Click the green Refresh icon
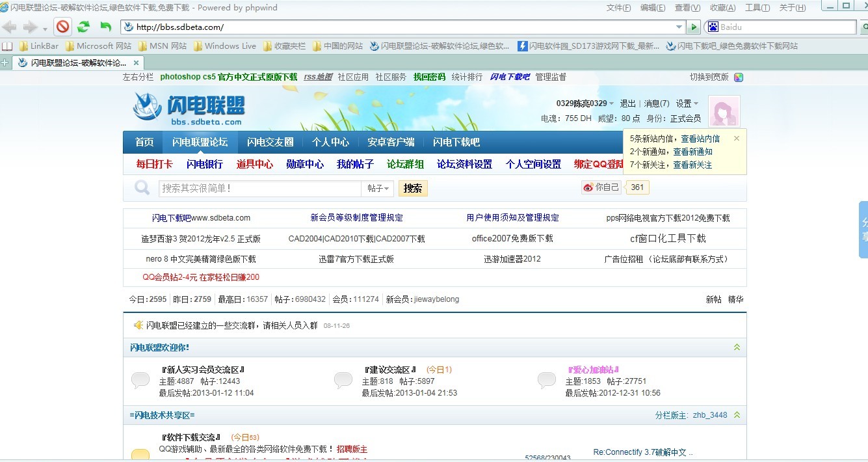 click(83, 27)
